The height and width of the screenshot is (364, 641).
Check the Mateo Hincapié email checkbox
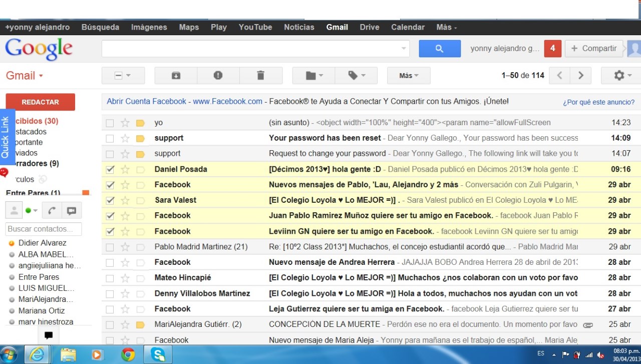(110, 278)
